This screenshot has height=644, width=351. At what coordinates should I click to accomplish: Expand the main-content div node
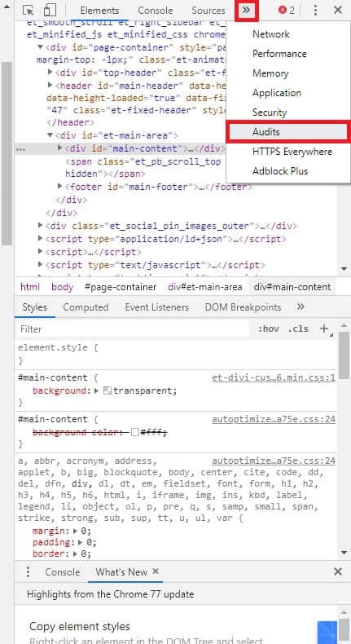60,148
